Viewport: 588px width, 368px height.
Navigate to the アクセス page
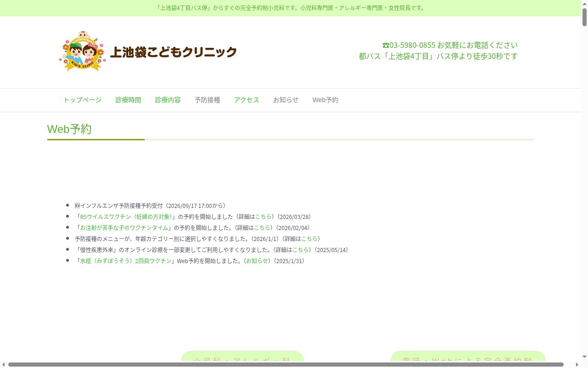point(247,100)
